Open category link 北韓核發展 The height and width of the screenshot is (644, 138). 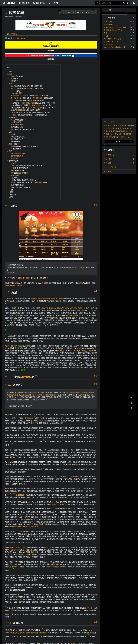click(x=13, y=34)
